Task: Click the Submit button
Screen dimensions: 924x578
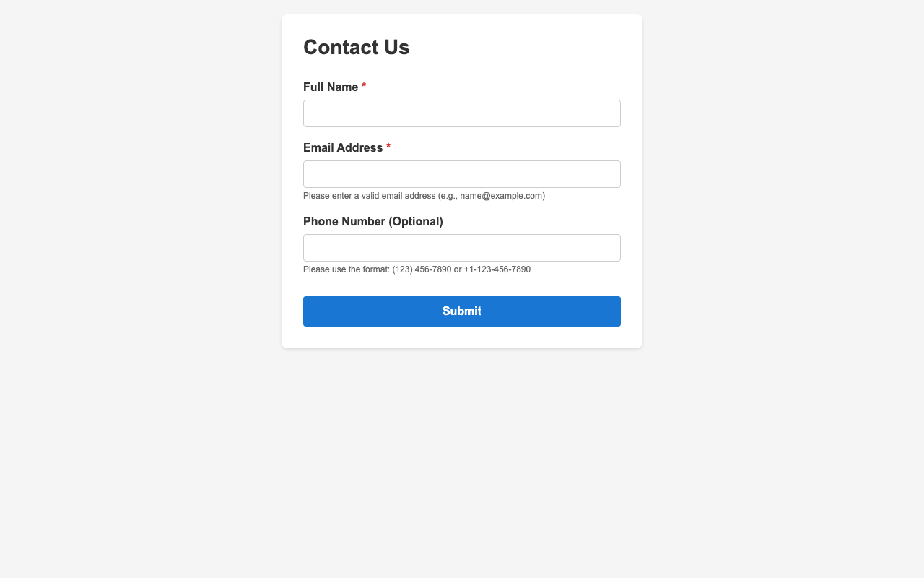Action: pos(461,311)
